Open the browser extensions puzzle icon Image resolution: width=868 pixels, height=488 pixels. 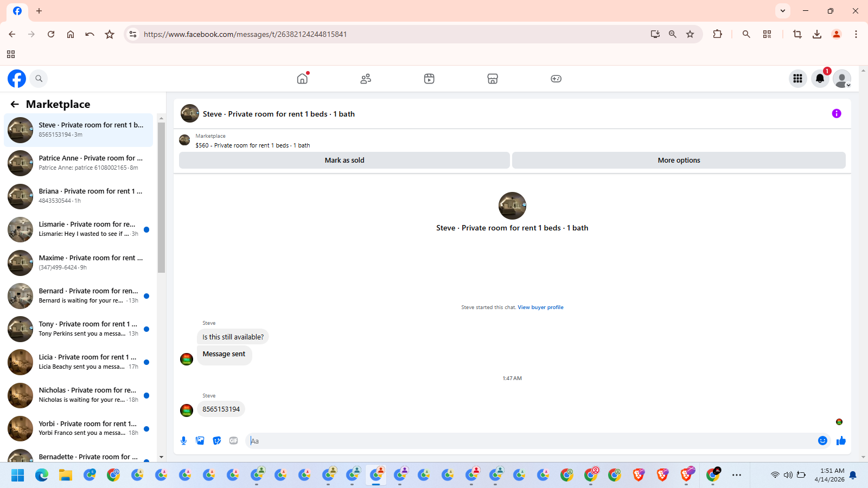point(717,34)
